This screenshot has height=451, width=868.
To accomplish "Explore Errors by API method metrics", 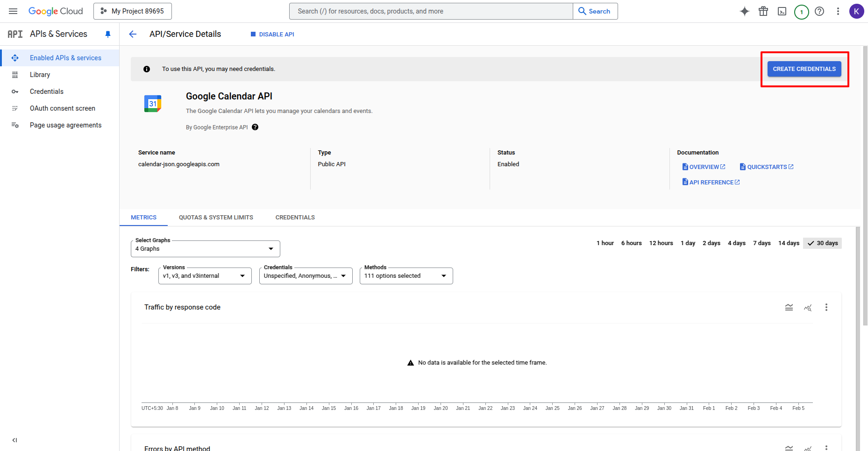I will pyautogui.click(x=808, y=448).
